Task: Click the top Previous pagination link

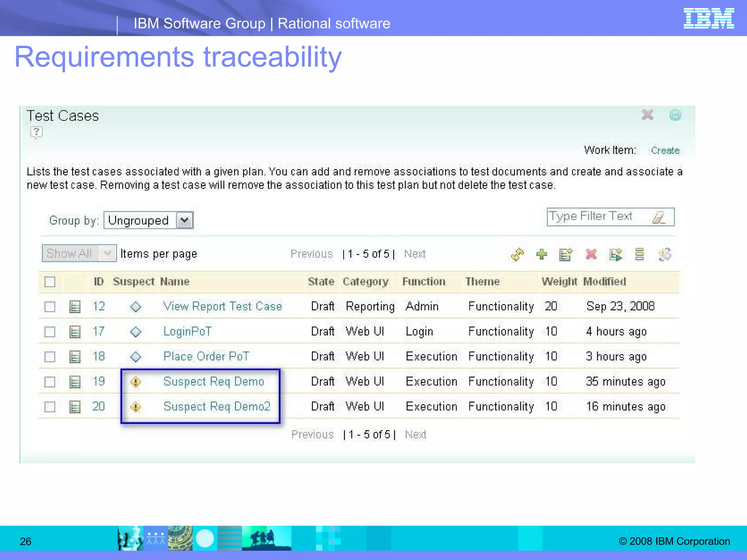Action: click(x=311, y=254)
